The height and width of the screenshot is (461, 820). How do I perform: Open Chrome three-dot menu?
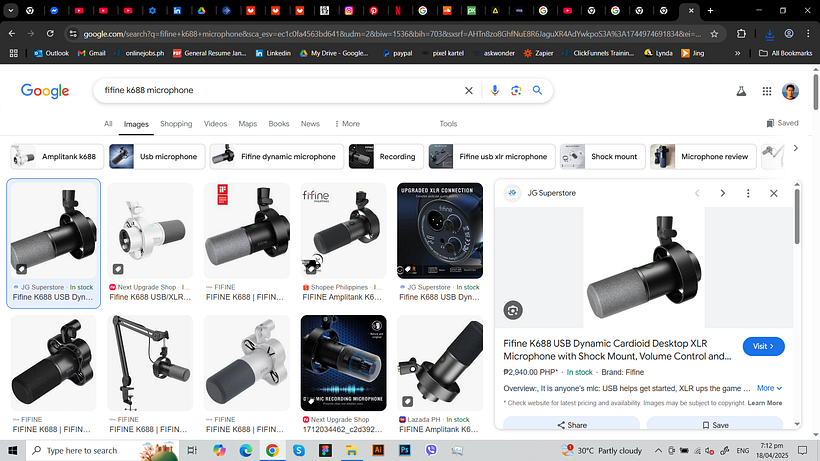pos(808,34)
